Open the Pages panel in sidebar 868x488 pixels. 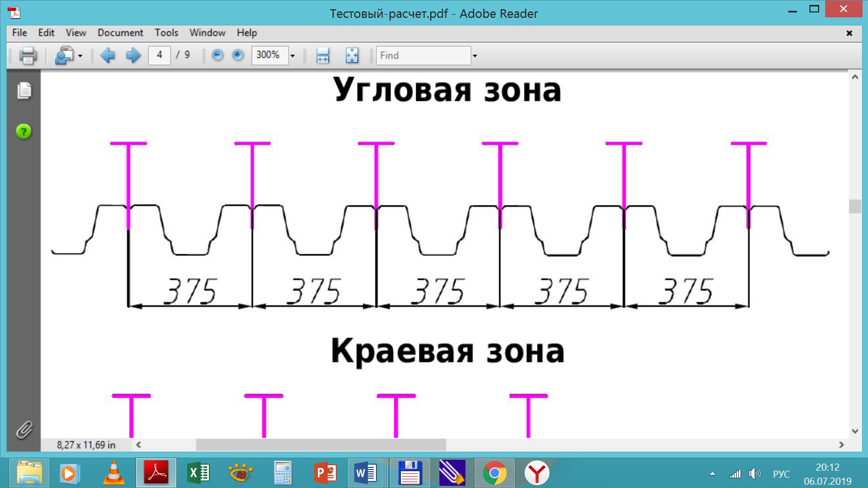[24, 91]
